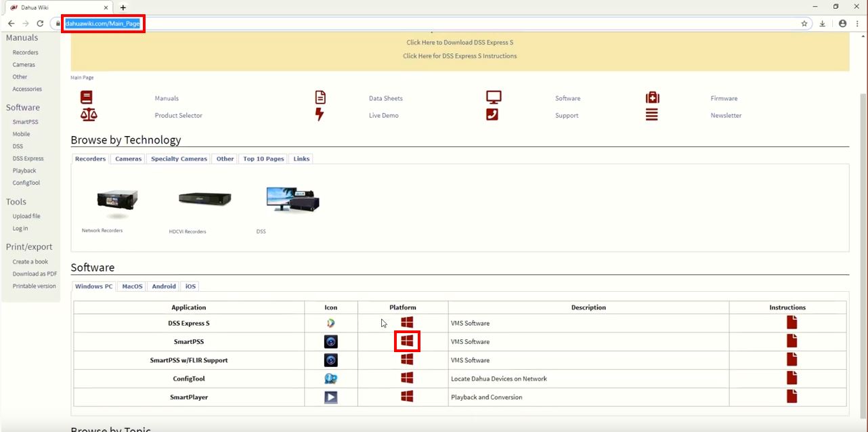868x432 pixels.
Task: Click the Firmware medical kit icon
Action: coord(652,98)
